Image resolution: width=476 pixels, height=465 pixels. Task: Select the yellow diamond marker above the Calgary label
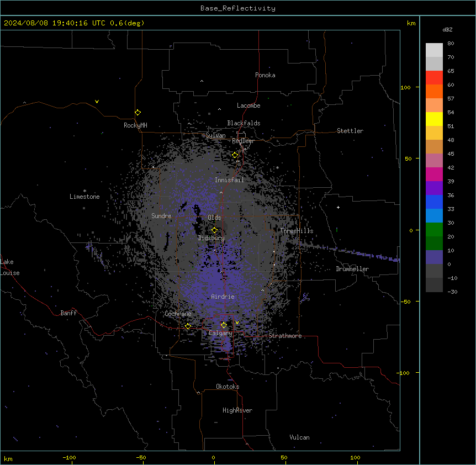(224, 325)
